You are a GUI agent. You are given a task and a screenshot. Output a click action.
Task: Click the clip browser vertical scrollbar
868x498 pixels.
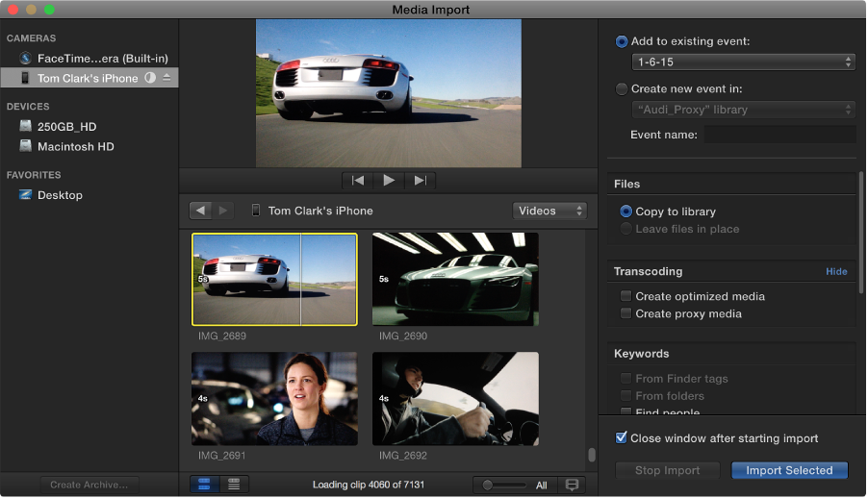592,455
